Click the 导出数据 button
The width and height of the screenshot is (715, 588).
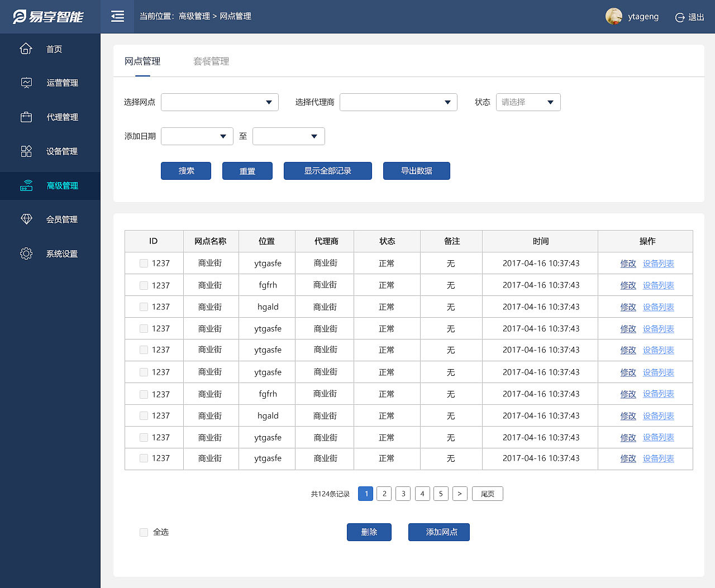point(417,171)
